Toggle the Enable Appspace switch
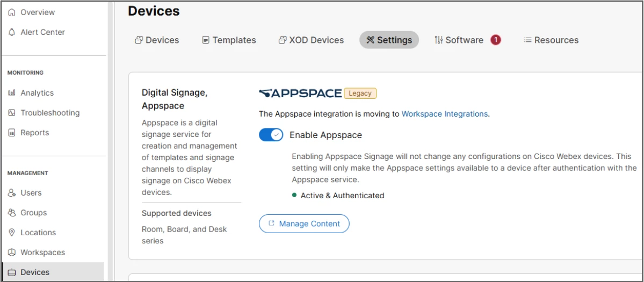The height and width of the screenshot is (282, 644). click(271, 135)
